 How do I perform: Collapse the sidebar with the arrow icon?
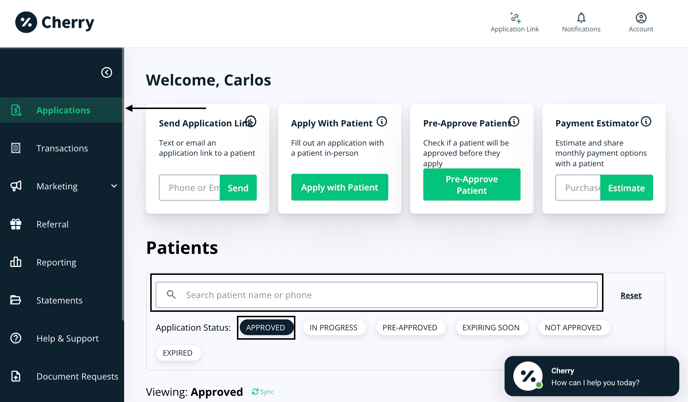tap(107, 72)
